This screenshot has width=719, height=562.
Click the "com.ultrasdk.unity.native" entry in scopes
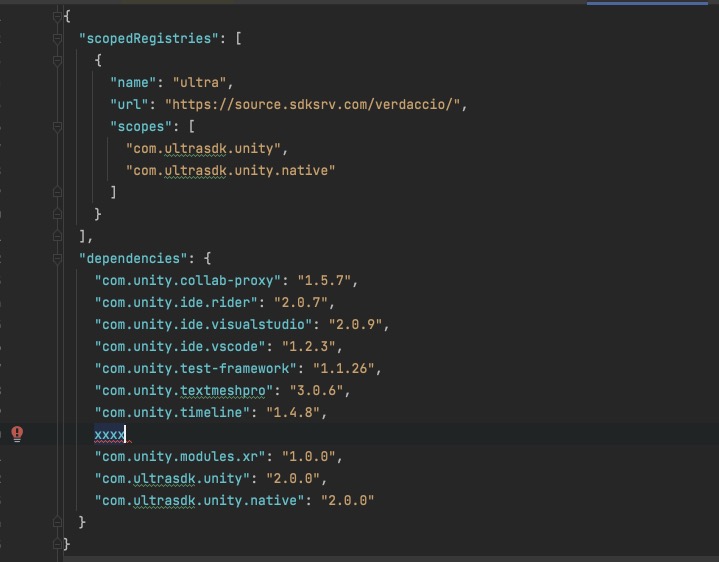pyautogui.click(x=230, y=170)
